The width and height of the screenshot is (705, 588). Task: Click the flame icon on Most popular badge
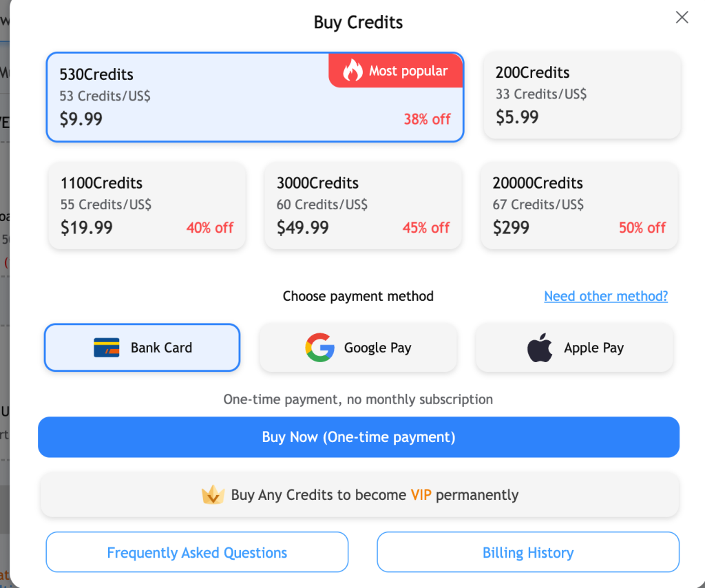(352, 70)
